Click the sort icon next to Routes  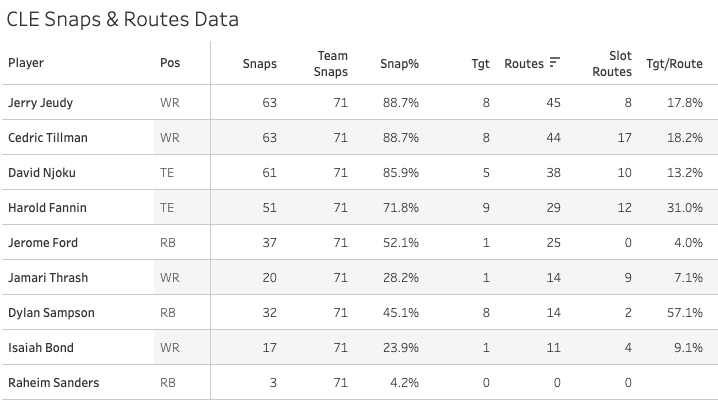(x=555, y=62)
